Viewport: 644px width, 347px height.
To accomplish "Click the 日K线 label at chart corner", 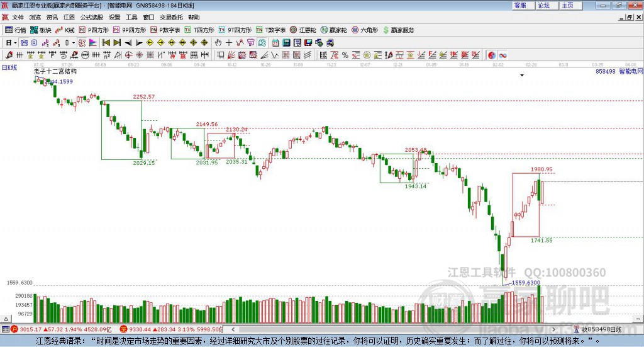I will [x=9, y=67].
